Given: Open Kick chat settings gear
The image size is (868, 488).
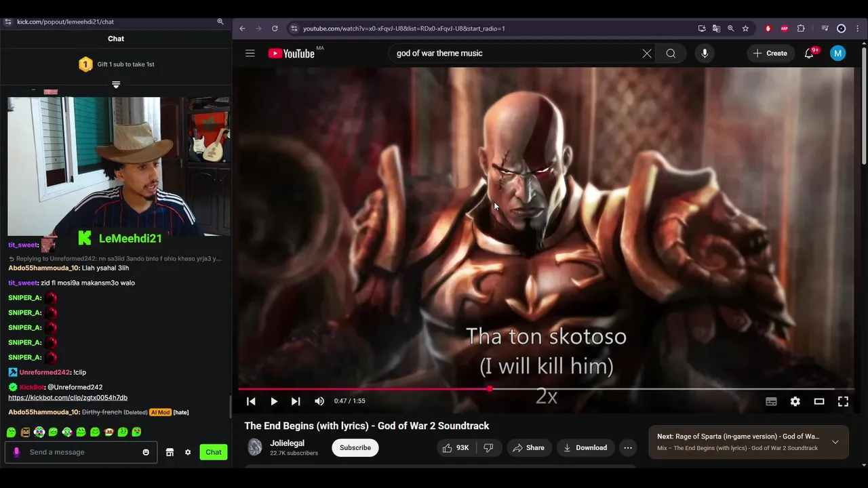Looking at the screenshot, I should tap(188, 452).
